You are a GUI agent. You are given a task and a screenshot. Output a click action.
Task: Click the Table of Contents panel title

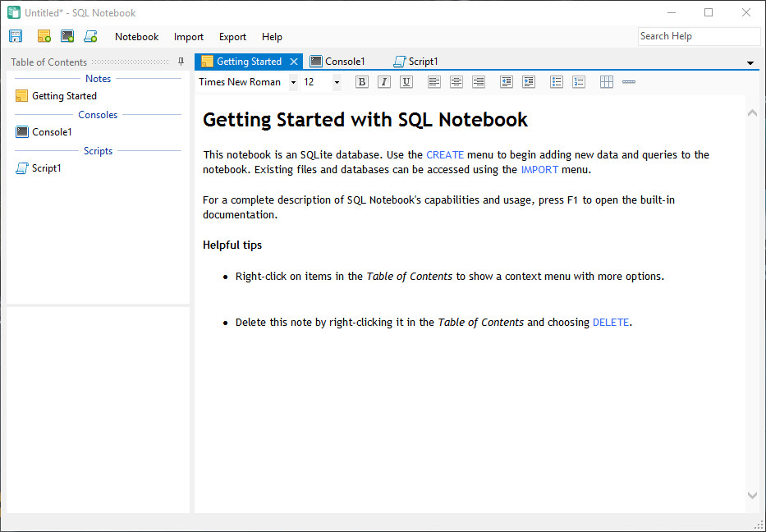point(49,62)
